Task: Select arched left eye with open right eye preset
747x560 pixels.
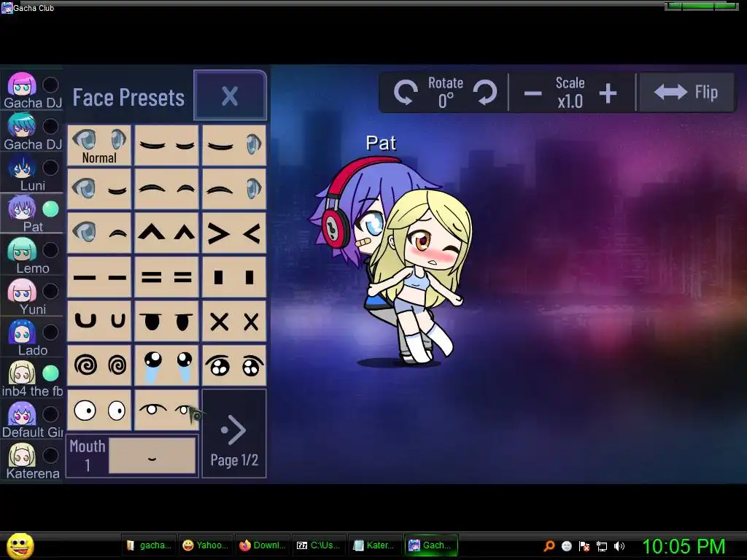Action: point(234,189)
